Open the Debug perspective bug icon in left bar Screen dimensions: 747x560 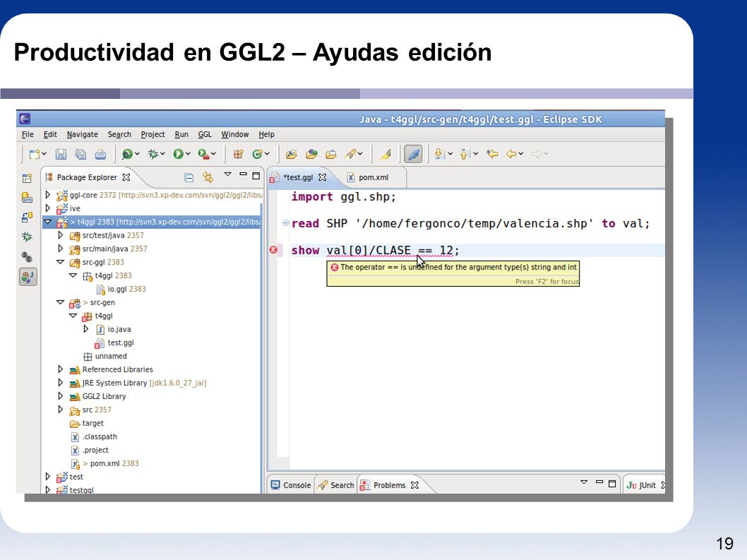27,237
